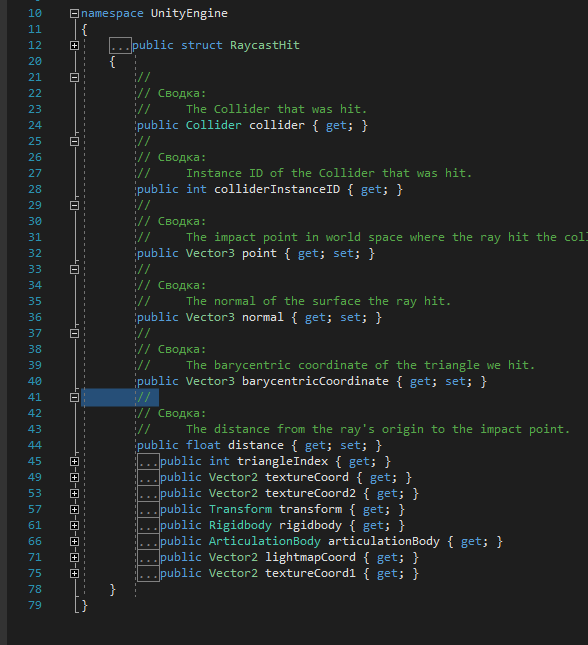Click the ellipsis box before triangleIndex
Screen dimensions: 588x645
(148, 462)
